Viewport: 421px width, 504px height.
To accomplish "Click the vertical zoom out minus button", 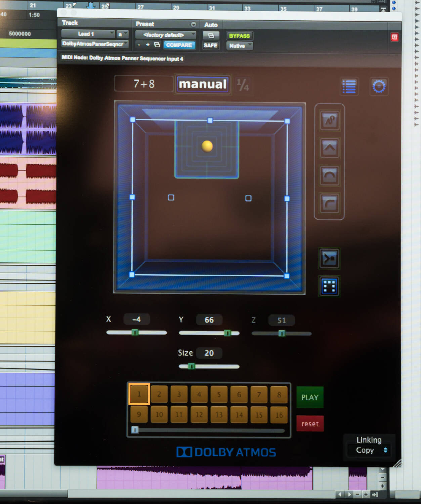I will tap(382, 477).
